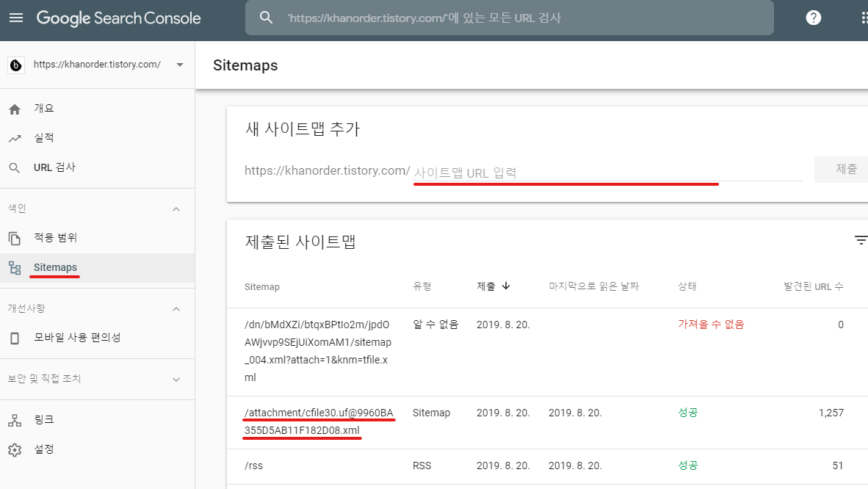Open 설정 settings in sidebar
The image size is (868, 489).
[x=44, y=449]
